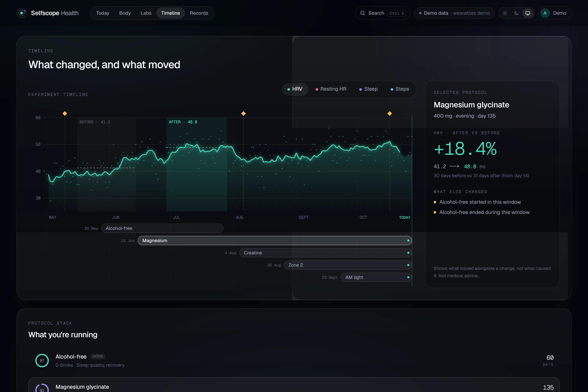
Task: Click the '60 DAYS' count for Alcohol-free
Action: [x=548, y=361]
